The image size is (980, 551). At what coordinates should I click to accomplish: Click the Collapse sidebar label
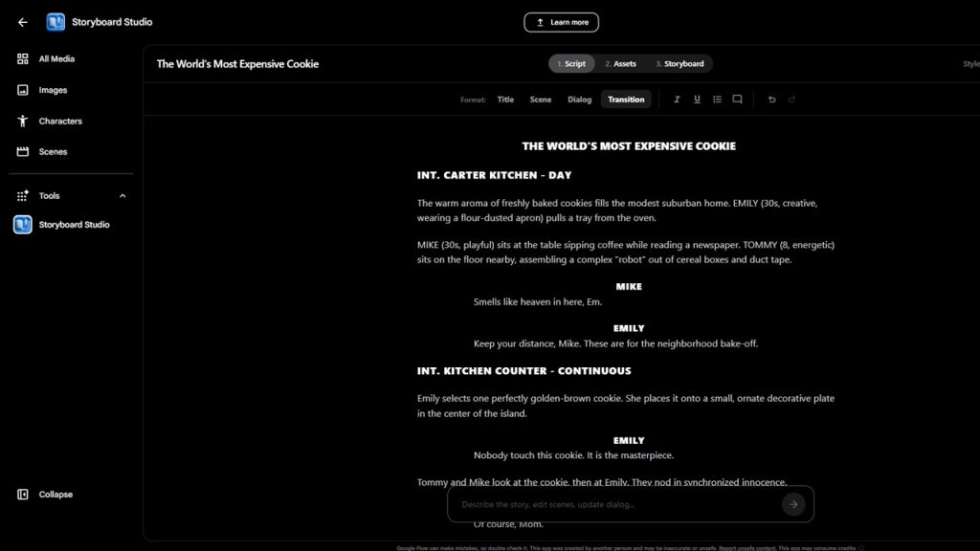tap(56, 495)
